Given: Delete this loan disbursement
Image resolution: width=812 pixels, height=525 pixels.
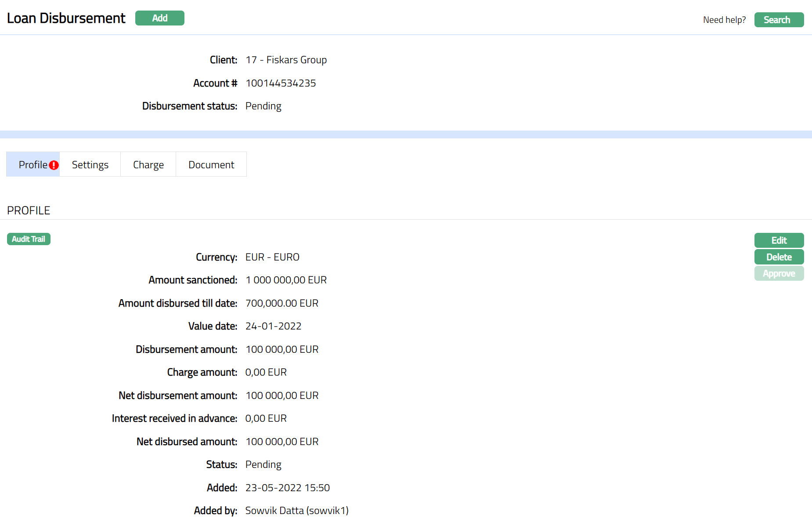Looking at the screenshot, I should (x=779, y=257).
